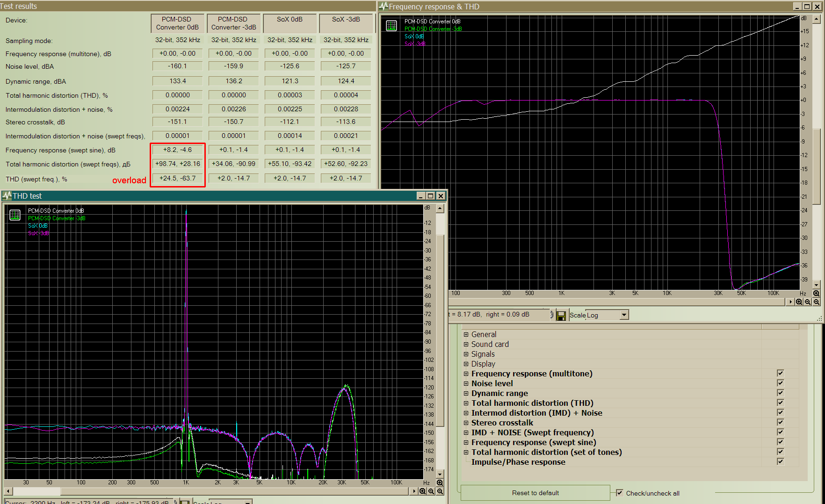Zoom in horizontally in THD test window
Viewport: 825px width, 504px height.
click(x=423, y=491)
